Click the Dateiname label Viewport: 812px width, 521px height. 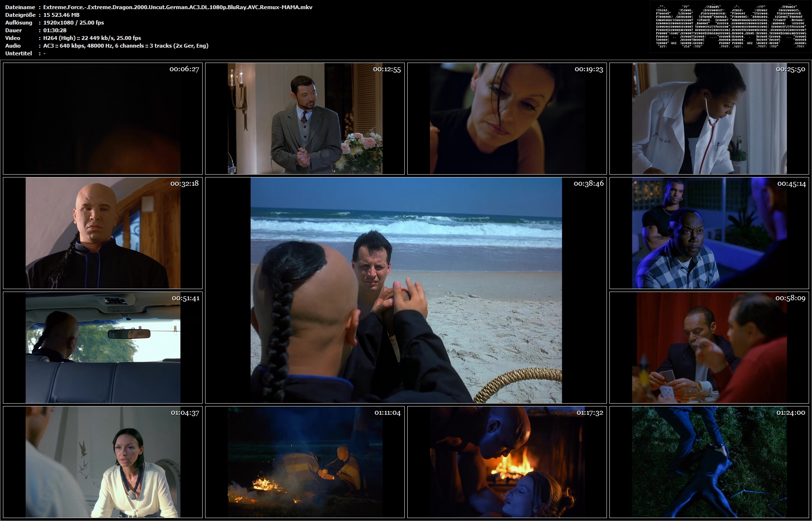tap(20, 7)
